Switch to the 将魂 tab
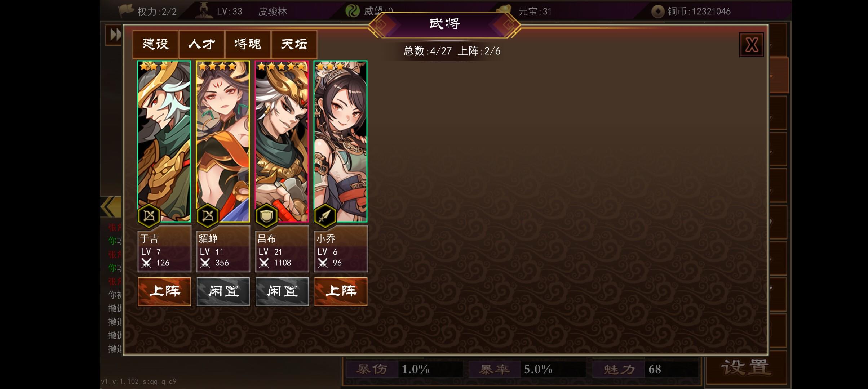The image size is (868, 389). tap(248, 44)
